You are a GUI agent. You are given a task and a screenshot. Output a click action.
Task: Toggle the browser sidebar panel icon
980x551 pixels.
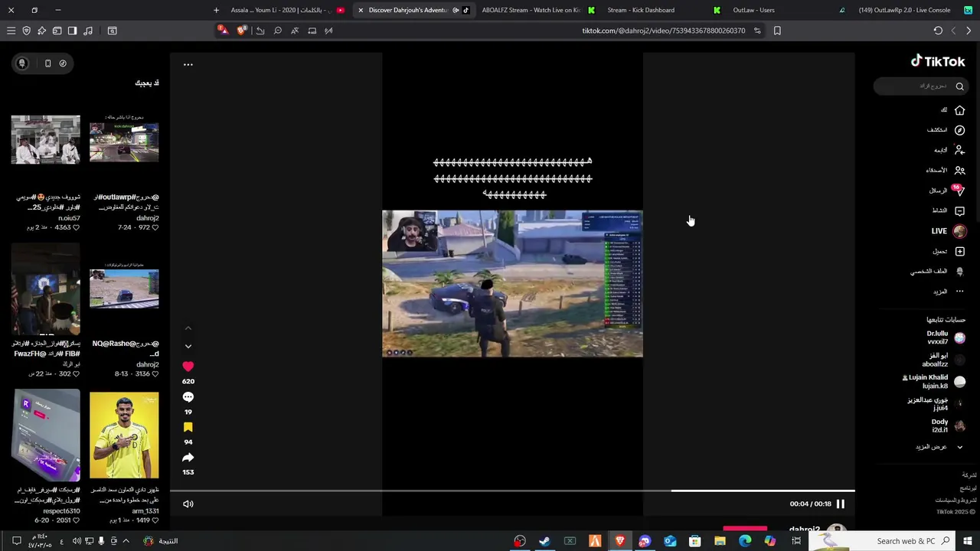click(72, 31)
